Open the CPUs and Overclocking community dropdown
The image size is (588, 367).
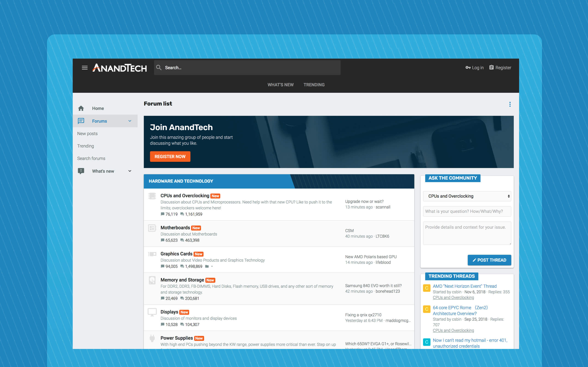467,196
